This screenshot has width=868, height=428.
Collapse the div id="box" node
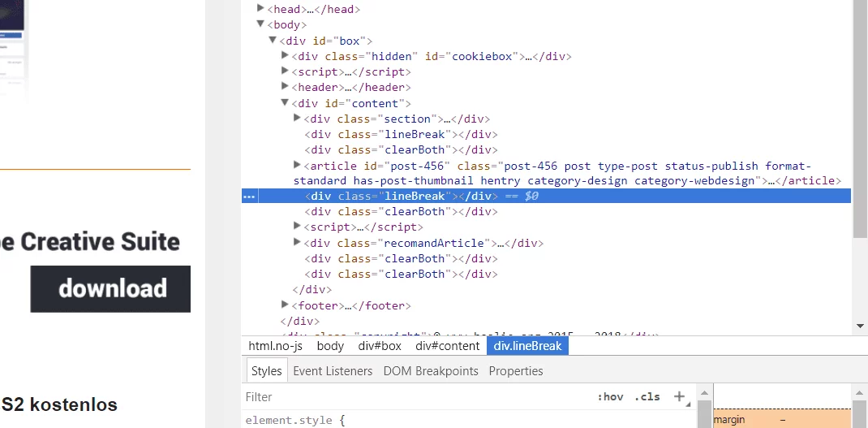point(273,40)
